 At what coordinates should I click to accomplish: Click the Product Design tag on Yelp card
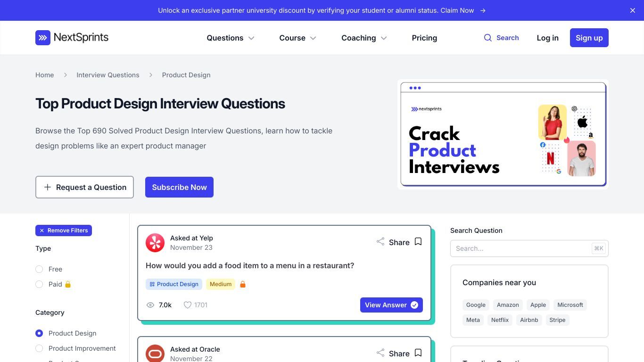tap(174, 284)
